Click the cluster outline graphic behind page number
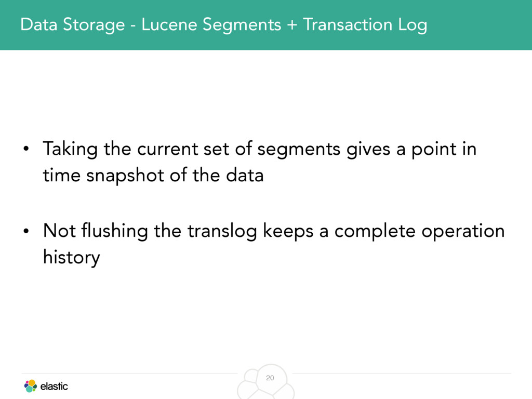 [265, 382]
